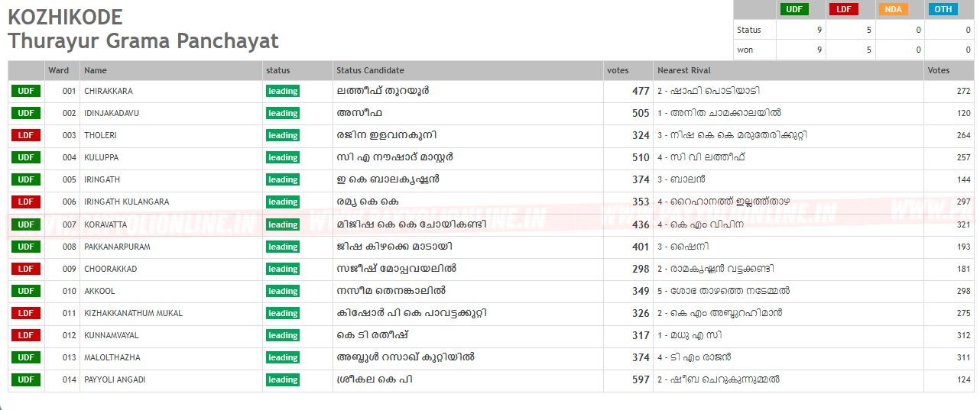Screen dimensions: 980x410
Task: Click the leading status badge for Kuluppa ward
Action: (x=283, y=157)
